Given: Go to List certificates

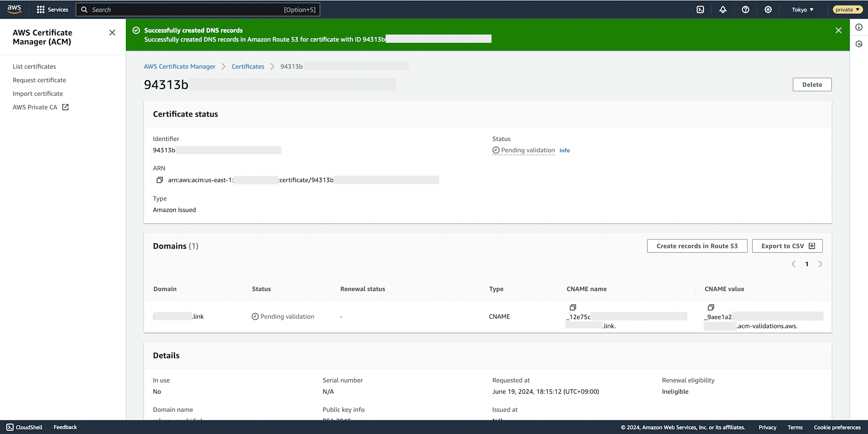Looking at the screenshot, I should (x=34, y=66).
